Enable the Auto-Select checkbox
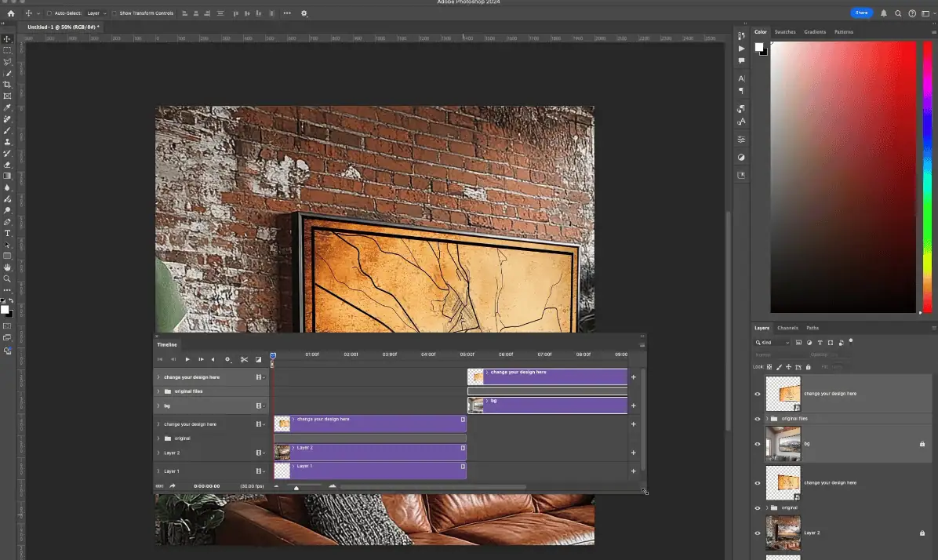This screenshot has width=938, height=560. pyautogui.click(x=49, y=13)
